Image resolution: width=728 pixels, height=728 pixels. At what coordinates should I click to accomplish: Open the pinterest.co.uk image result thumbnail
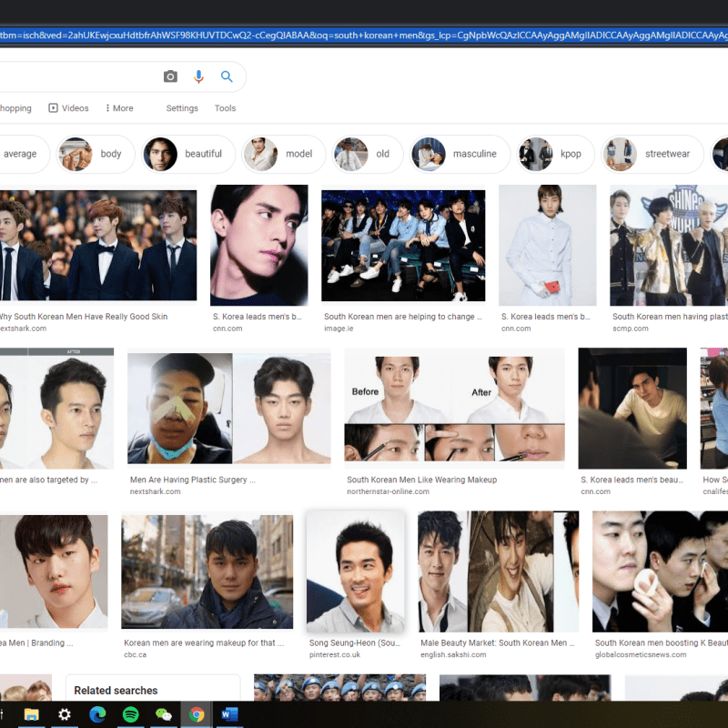(x=355, y=571)
